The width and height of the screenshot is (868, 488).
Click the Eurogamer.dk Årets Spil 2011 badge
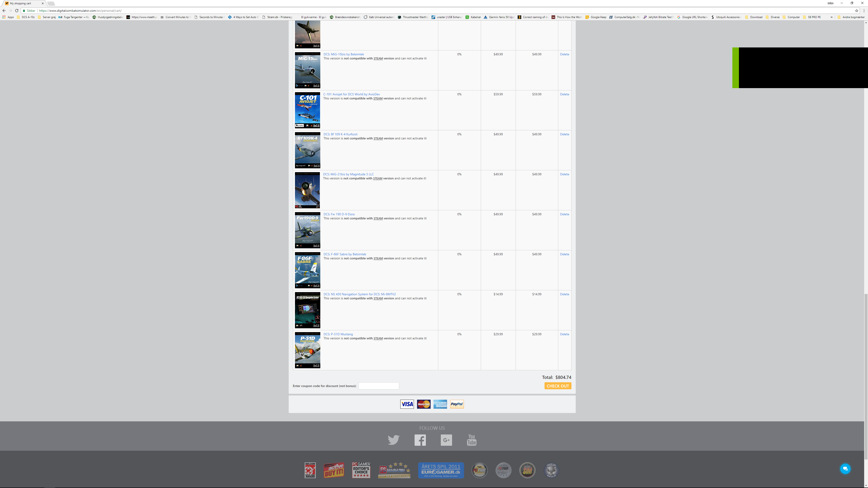click(x=441, y=470)
